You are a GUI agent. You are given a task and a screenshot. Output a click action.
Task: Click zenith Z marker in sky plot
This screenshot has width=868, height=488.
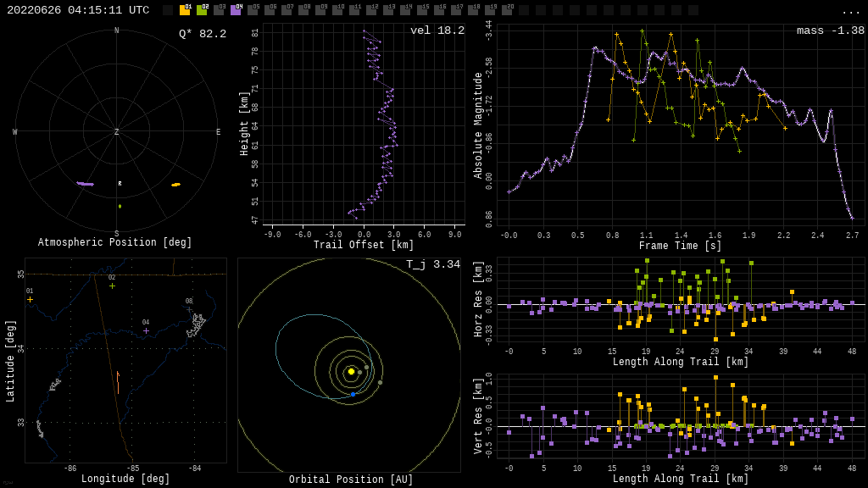point(117,132)
